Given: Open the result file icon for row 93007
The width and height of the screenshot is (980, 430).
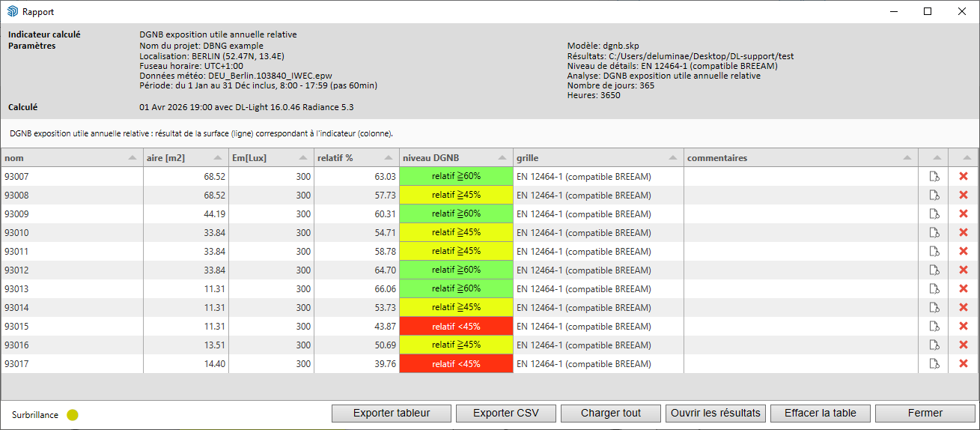Looking at the screenshot, I should (934, 177).
